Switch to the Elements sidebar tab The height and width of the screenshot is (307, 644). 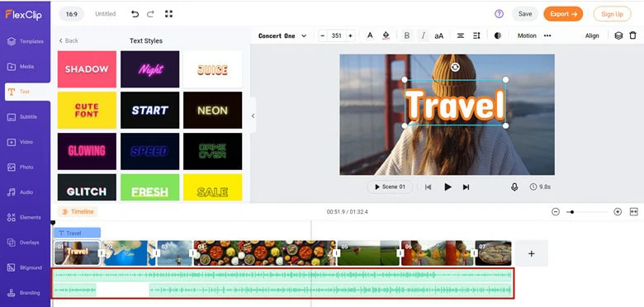[26, 218]
